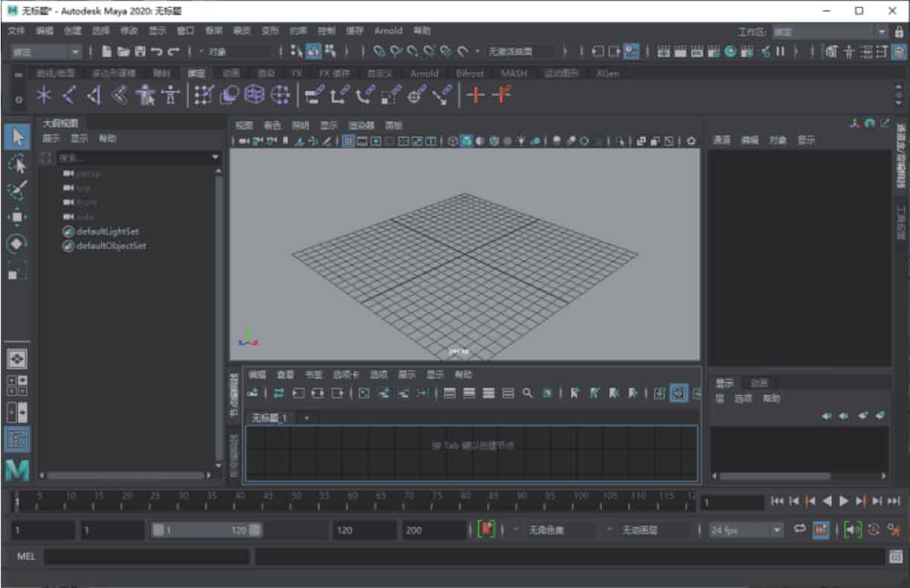Screen dimensions: 910x588
Task: Activate the Scale tool in toolbox
Action: coord(17,270)
